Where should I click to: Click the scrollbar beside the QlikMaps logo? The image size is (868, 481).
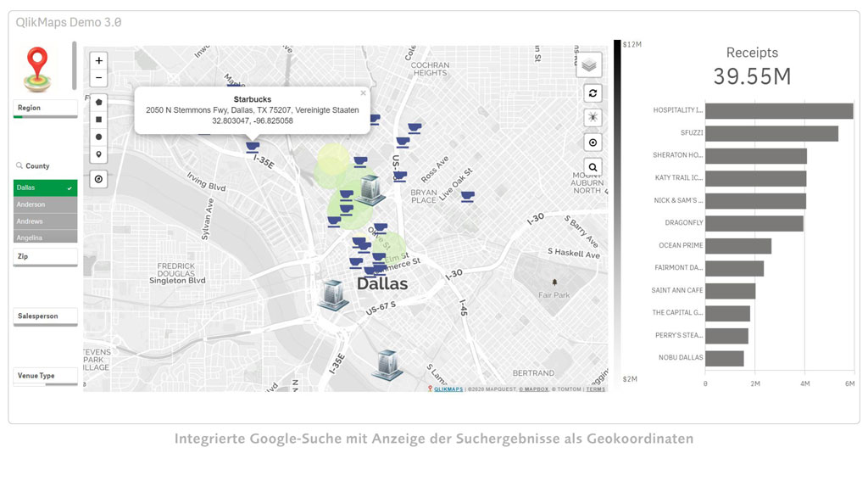click(75, 65)
